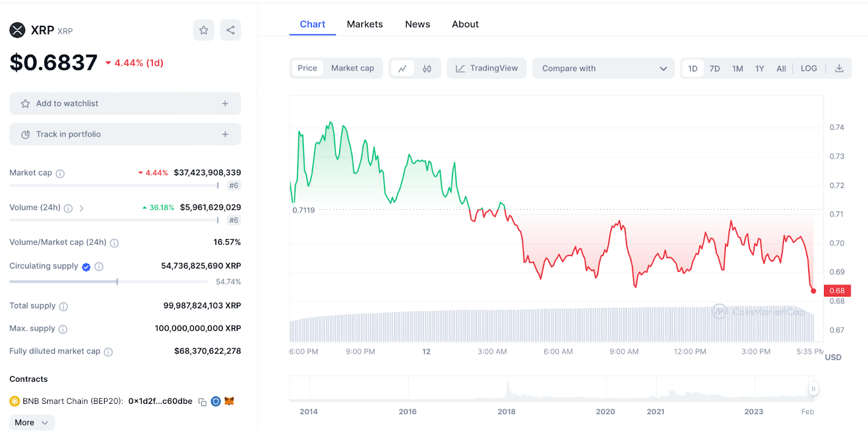The image size is (868, 431).
Task: Open the Volume (24h) info icon
Action: point(68,208)
